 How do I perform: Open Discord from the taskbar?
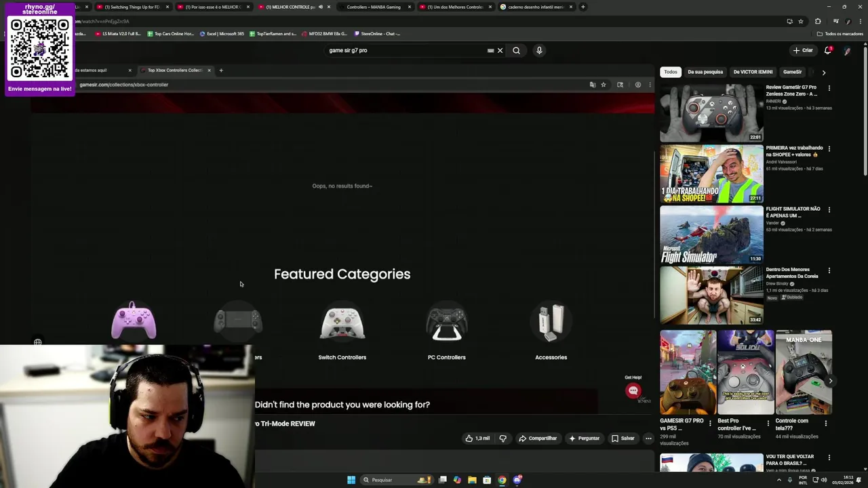(517, 480)
